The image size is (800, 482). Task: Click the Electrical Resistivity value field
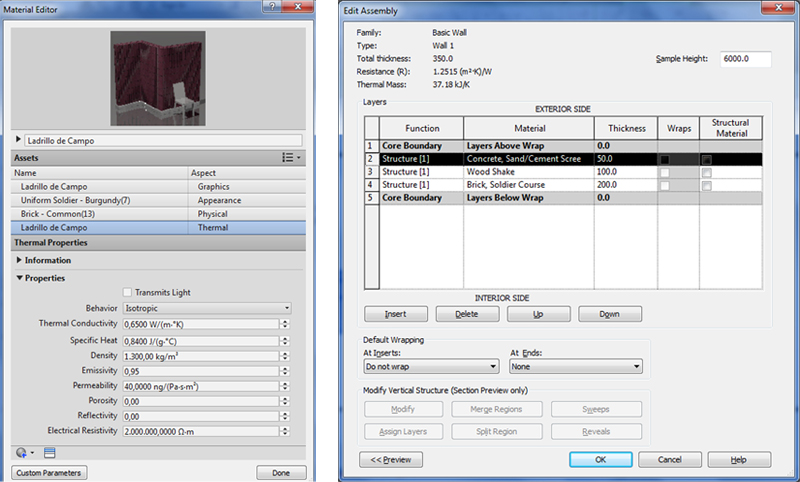pos(201,432)
